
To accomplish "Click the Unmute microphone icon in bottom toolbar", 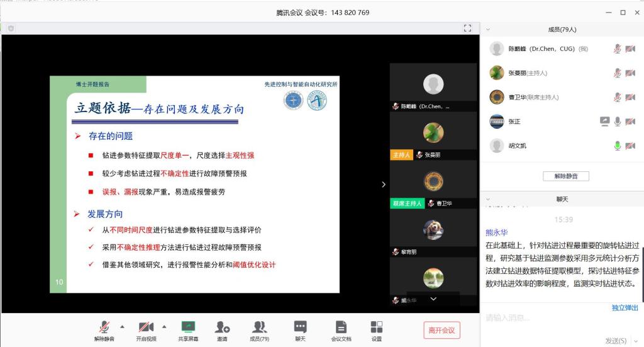I will click(104, 327).
